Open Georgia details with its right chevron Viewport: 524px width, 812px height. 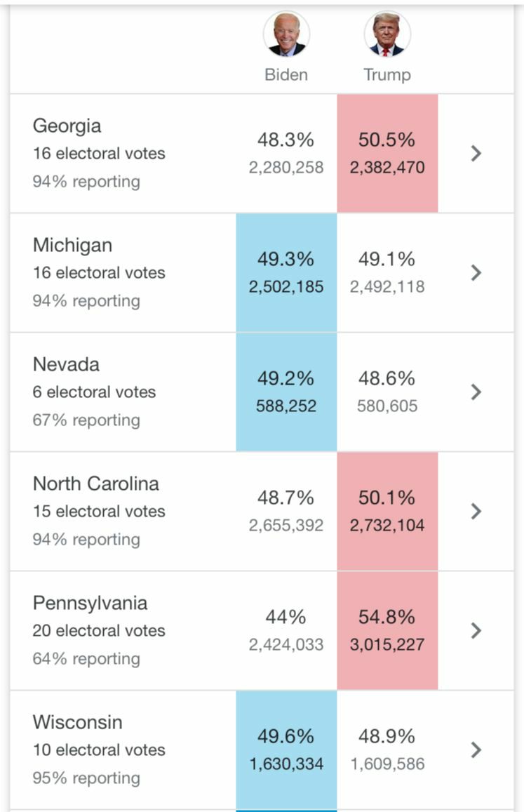(x=476, y=154)
